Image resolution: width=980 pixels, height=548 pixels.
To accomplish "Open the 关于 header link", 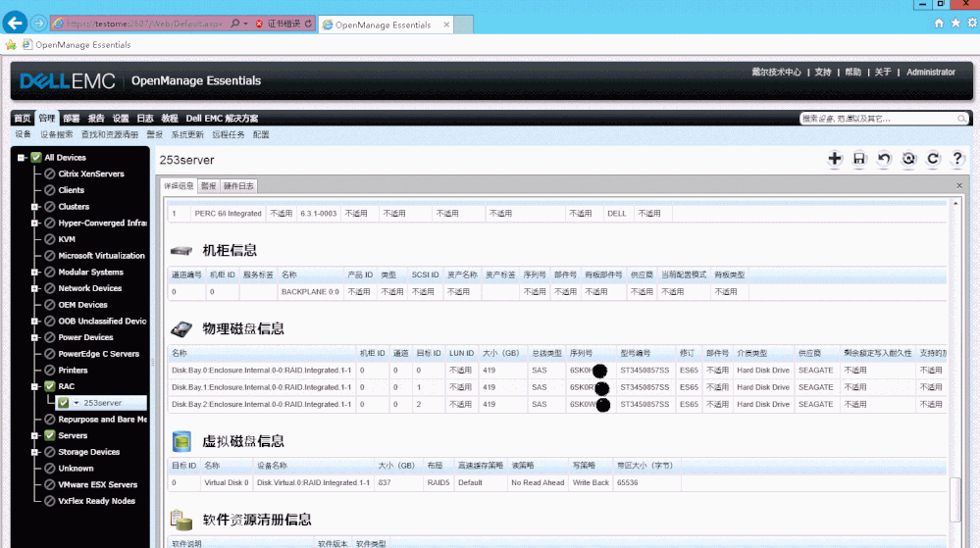I will (883, 72).
